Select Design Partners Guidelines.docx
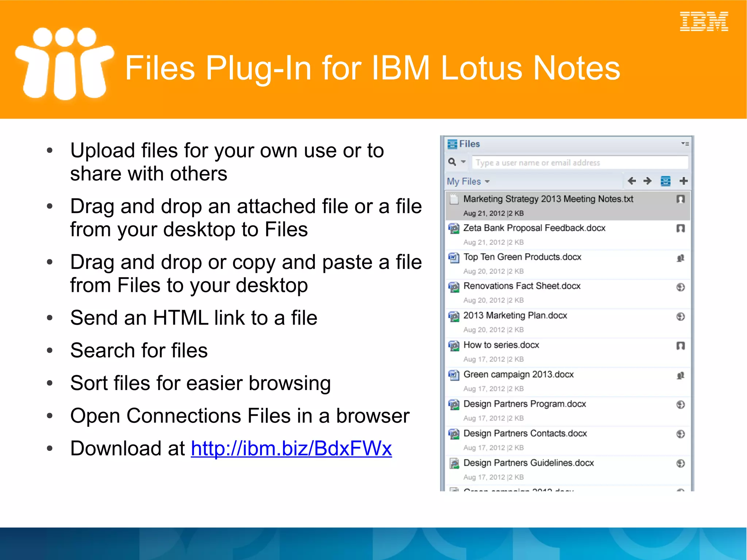 (568, 470)
